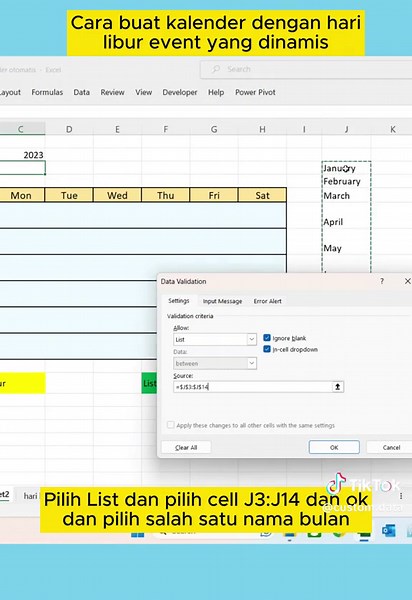Viewport: 412px width, 600px height.
Task: Select column header H
Action: [x=262, y=129]
